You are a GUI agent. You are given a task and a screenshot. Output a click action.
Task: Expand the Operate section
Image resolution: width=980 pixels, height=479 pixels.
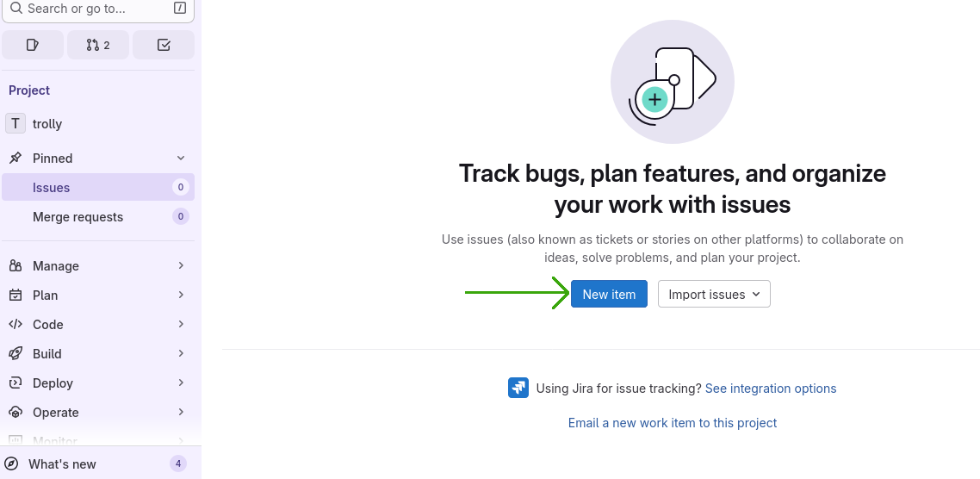click(181, 413)
